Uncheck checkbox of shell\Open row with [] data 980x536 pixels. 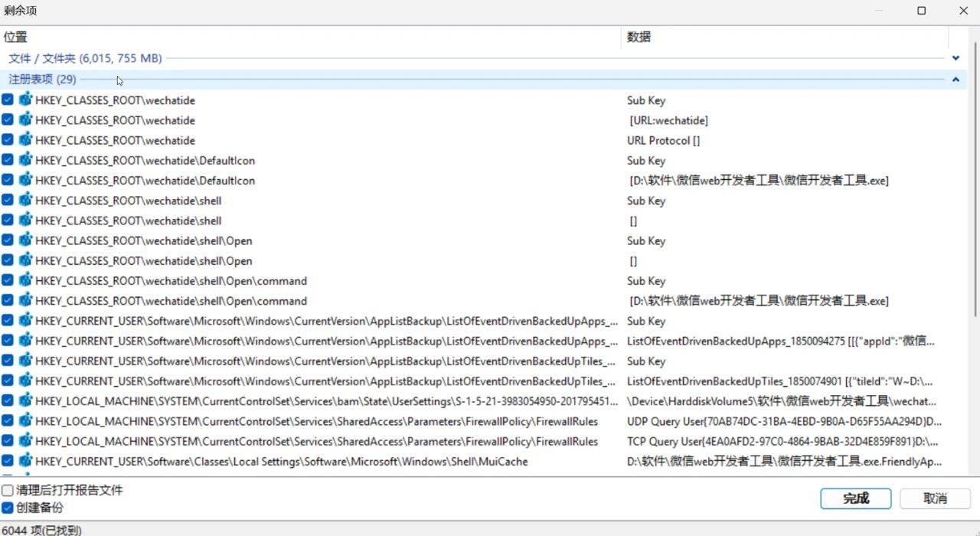point(8,260)
